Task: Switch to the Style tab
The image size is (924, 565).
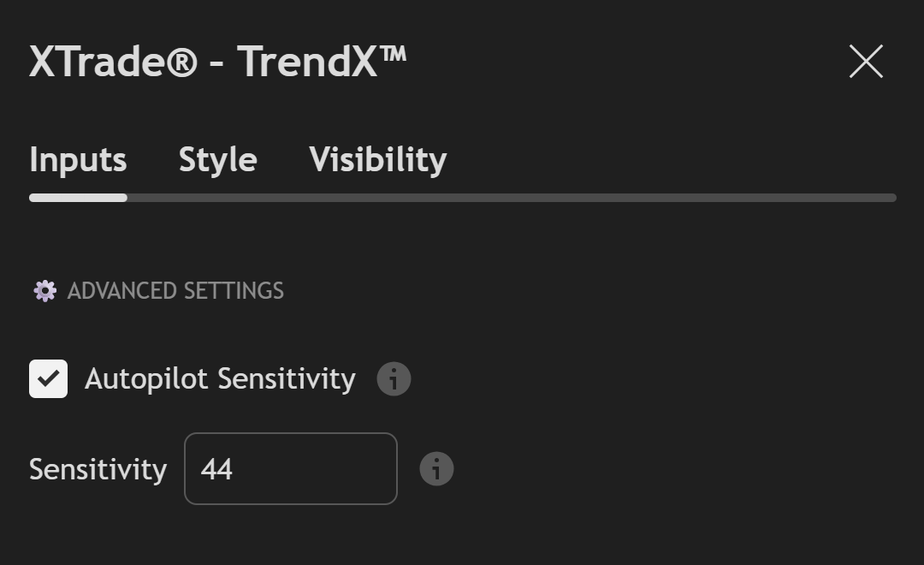Action: tap(217, 159)
